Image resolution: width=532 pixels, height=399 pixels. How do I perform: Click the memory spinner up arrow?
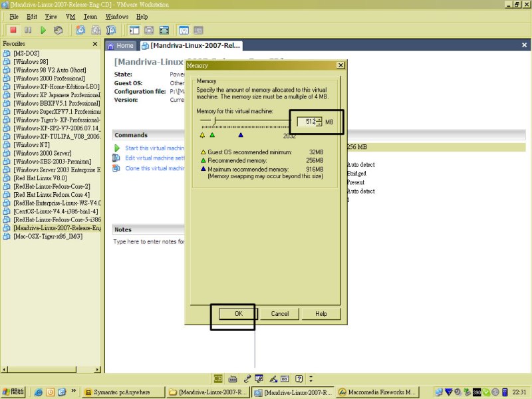[319, 120]
